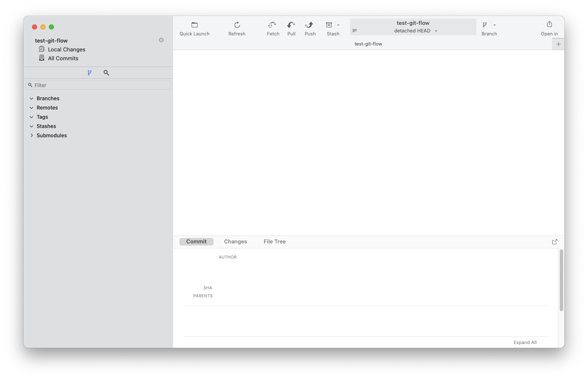Click inside the Filter input field
Viewport: 588px width, 379px height.
click(98, 85)
